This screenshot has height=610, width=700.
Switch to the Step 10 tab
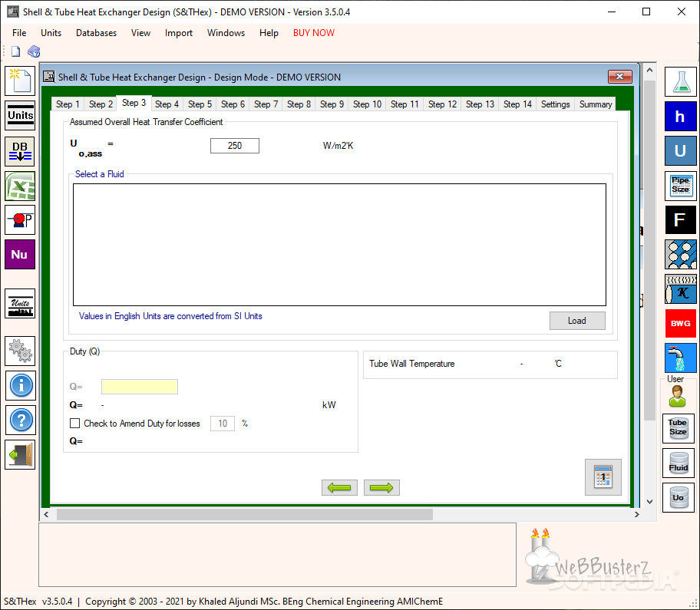tap(367, 104)
